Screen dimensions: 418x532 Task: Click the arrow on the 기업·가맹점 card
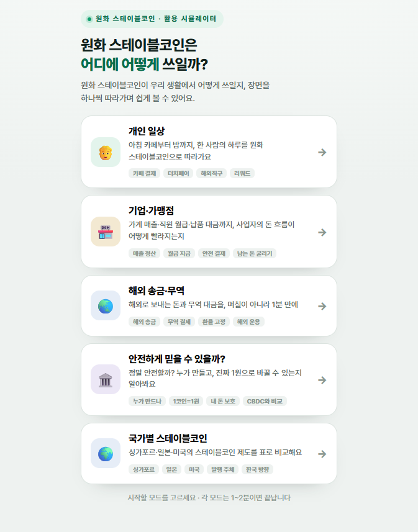click(322, 232)
